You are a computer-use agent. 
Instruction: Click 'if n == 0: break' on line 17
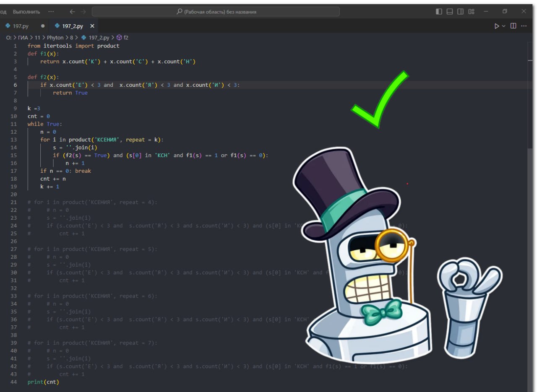point(65,171)
